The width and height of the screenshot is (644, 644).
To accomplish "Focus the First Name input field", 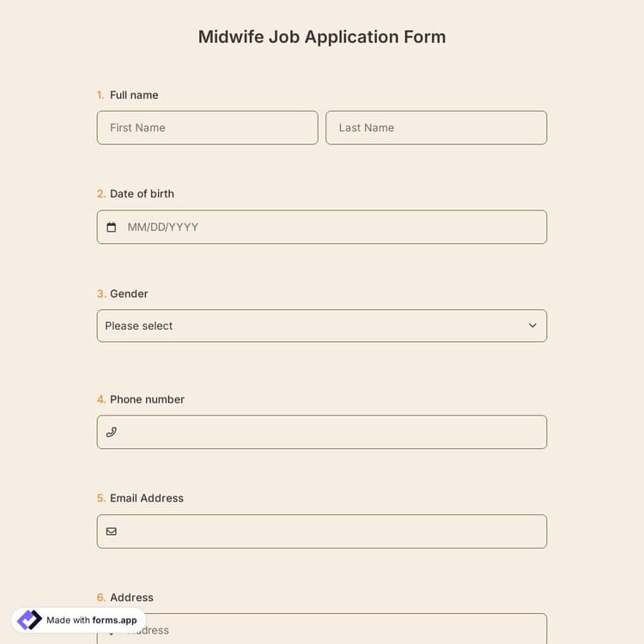I will (x=207, y=128).
